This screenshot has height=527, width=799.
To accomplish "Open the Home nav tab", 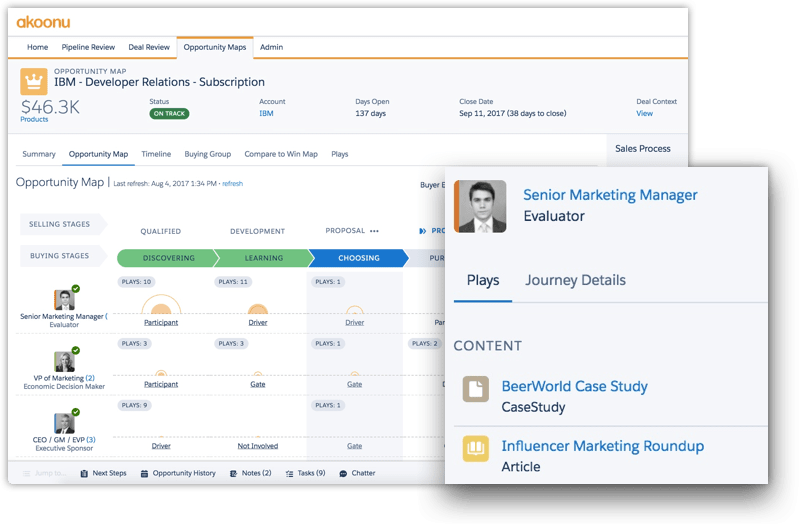I will point(38,47).
